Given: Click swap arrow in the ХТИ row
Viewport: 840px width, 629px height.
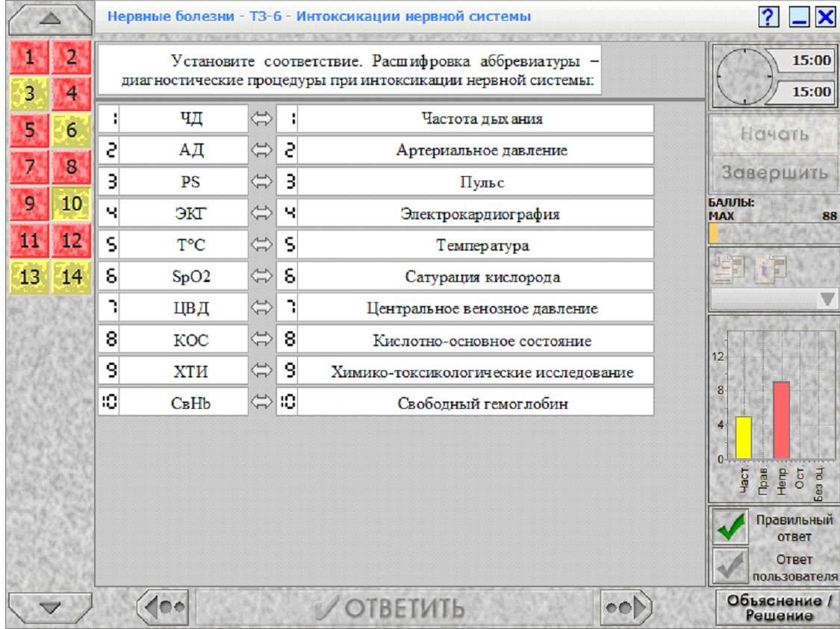Looking at the screenshot, I should pyautogui.click(x=261, y=371).
